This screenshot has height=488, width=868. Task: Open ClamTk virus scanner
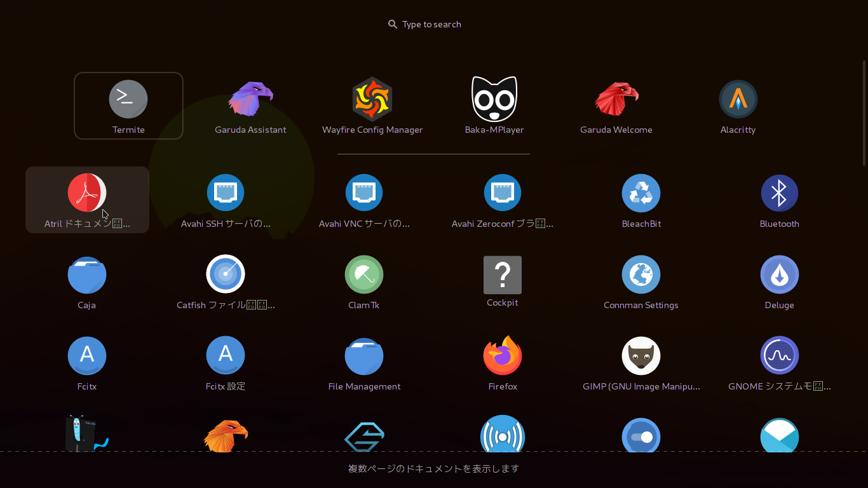(364, 281)
